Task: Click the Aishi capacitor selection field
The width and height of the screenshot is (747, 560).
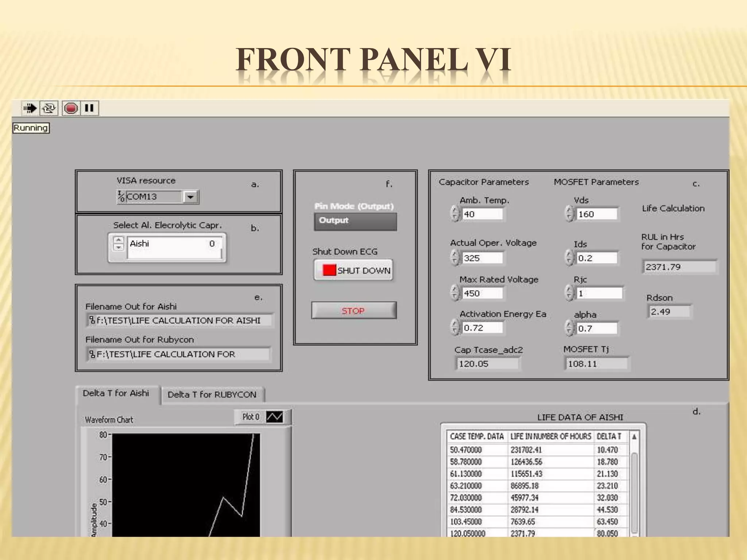Action: pos(174,247)
